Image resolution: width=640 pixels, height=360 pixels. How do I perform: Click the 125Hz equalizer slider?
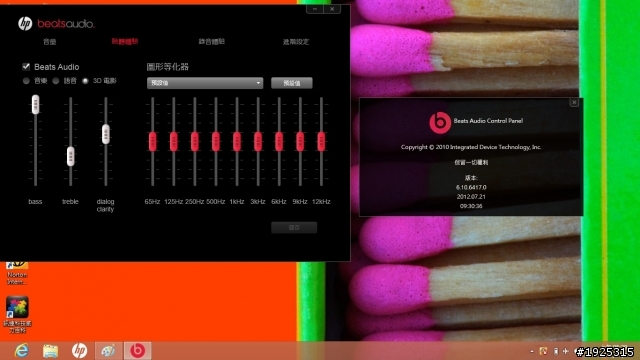click(173, 142)
